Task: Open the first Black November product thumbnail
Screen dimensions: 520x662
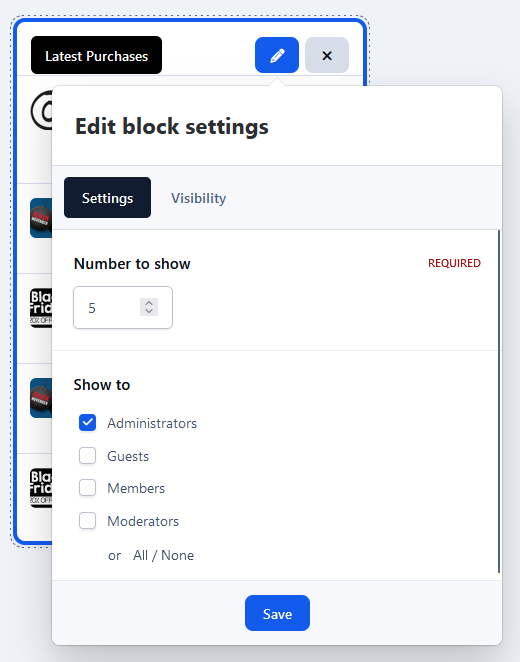Action: [x=41, y=218]
